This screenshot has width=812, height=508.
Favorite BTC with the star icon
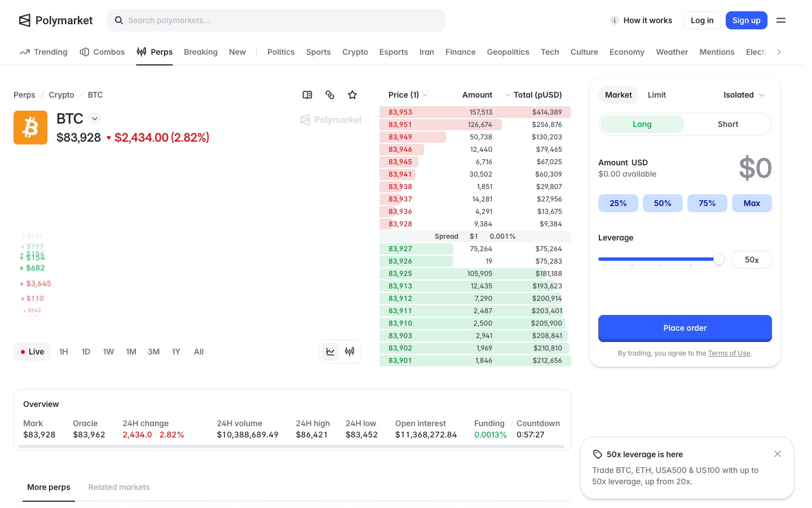click(x=352, y=95)
